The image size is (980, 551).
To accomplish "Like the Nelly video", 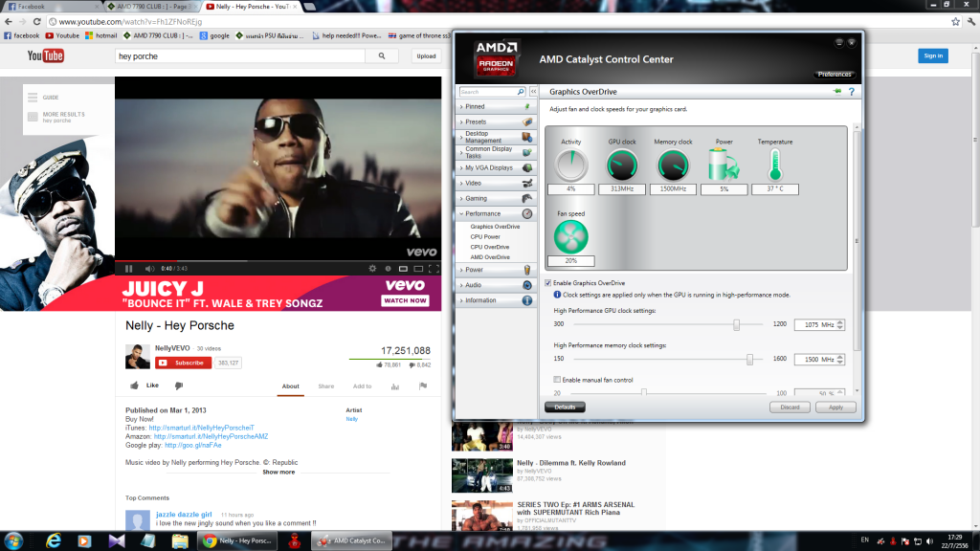I will (145, 386).
